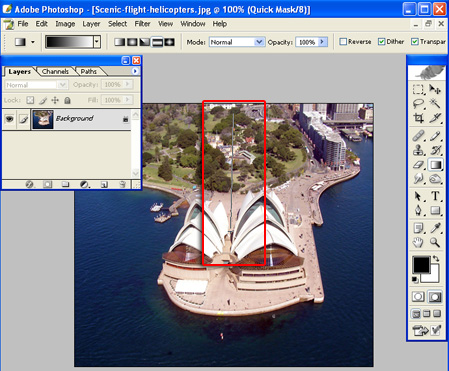
Task: Toggle Quick Mask Mode button
Action: click(435, 296)
